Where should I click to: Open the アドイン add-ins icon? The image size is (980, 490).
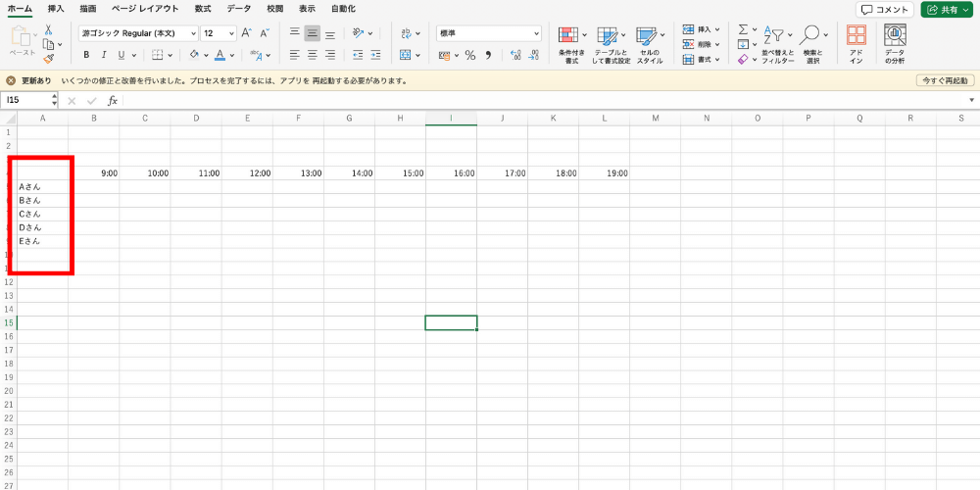[x=856, y=44]
